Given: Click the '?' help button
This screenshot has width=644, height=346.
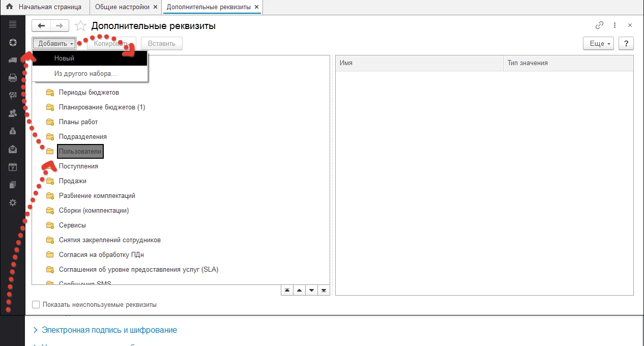Looking at the screenshot, I should pos(626,44).
